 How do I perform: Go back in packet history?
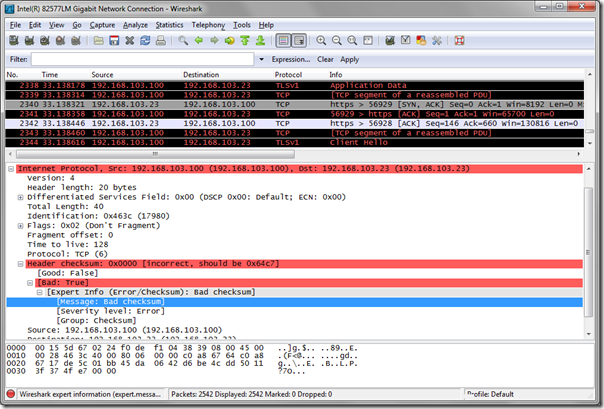(x=199, y=40)
